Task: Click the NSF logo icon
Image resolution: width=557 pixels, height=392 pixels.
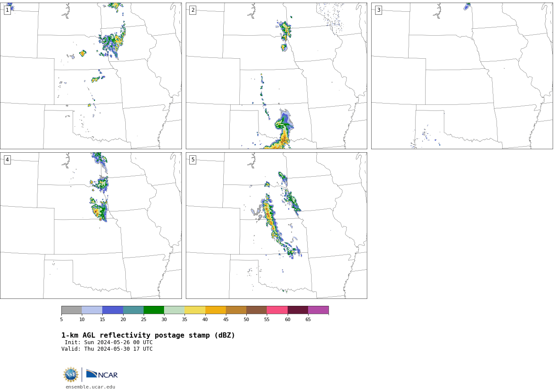Action: coord(71,375)
